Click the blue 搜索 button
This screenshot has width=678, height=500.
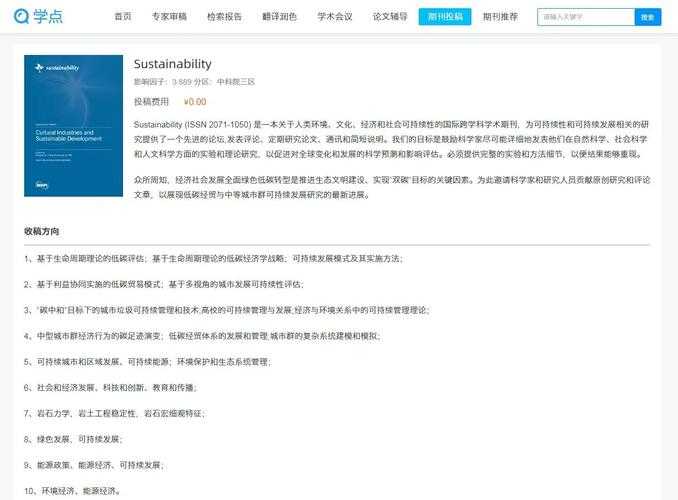coord(648,17)
